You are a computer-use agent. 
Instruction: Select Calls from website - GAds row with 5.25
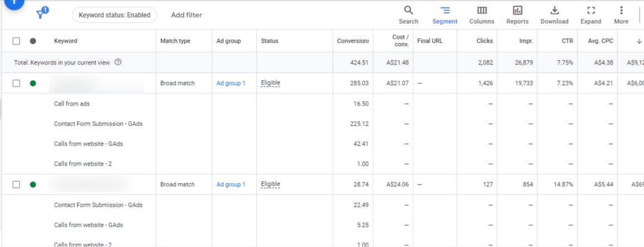89,225
